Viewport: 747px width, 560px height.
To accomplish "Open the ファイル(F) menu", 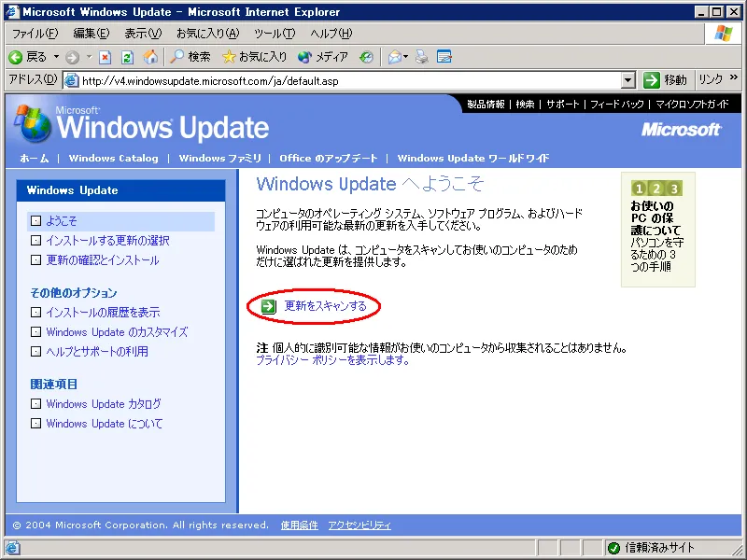I will click(35, 34).
